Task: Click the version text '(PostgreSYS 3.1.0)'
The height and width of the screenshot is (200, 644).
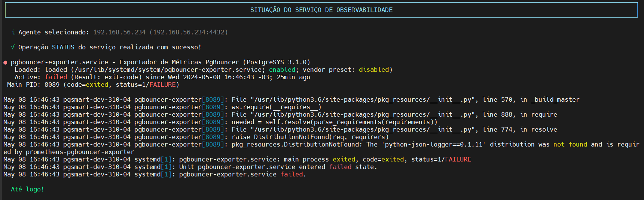Action: pyautogui.click(x=277, y=62)
